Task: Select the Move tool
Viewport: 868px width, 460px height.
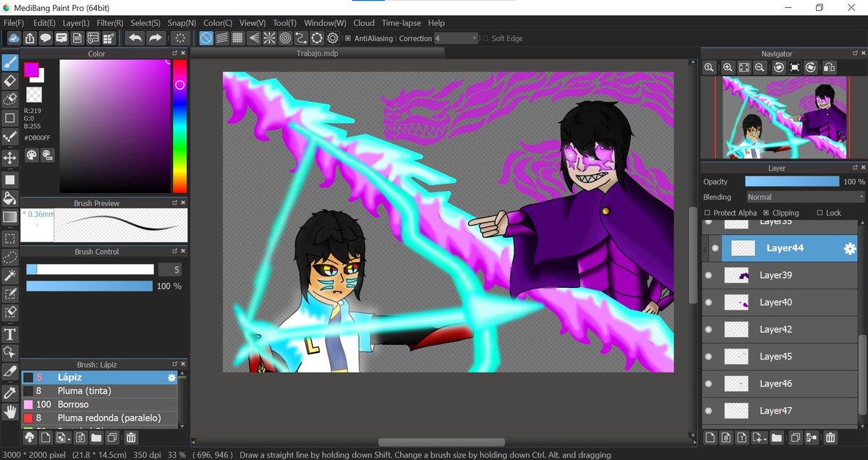Action: [x=10, y=157]
